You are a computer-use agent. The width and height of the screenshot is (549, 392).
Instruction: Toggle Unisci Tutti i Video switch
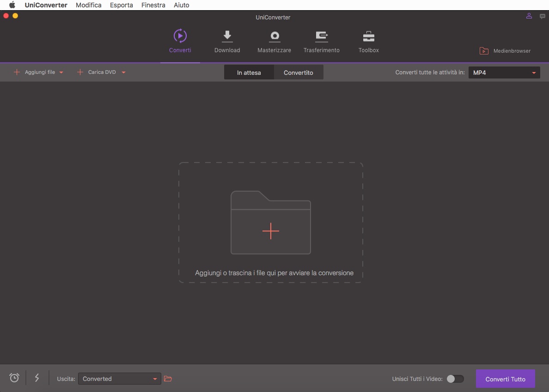tap(455, 379)
